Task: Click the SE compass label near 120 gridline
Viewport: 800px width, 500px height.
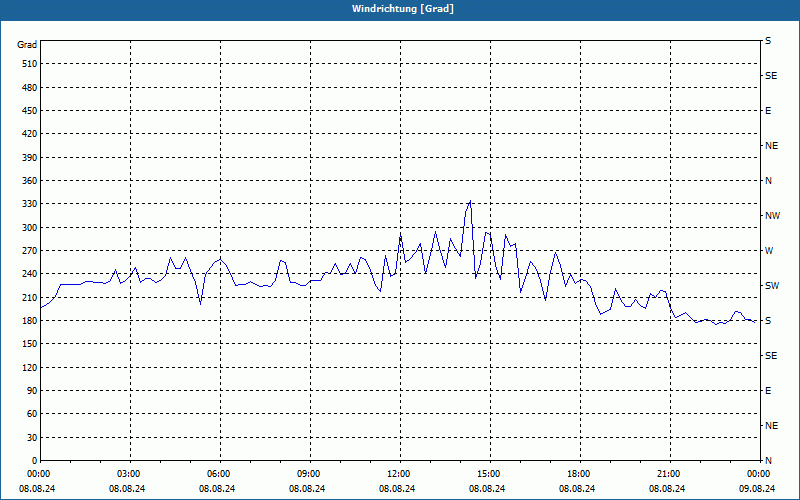Action: coord(771,356)
